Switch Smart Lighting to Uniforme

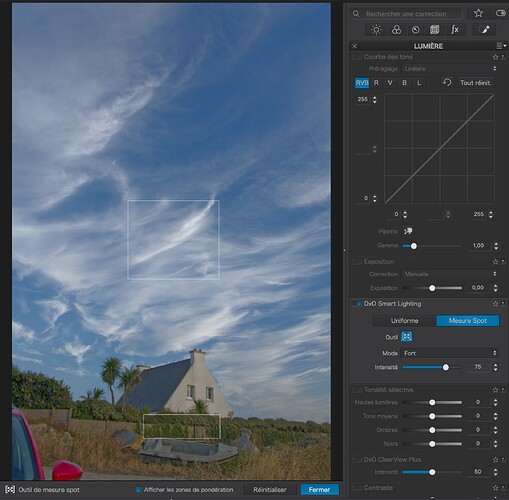pos(404,321)
